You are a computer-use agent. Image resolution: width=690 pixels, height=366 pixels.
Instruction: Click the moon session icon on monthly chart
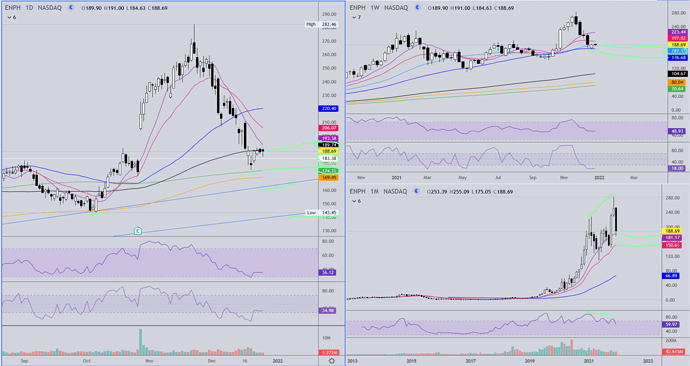417,191
